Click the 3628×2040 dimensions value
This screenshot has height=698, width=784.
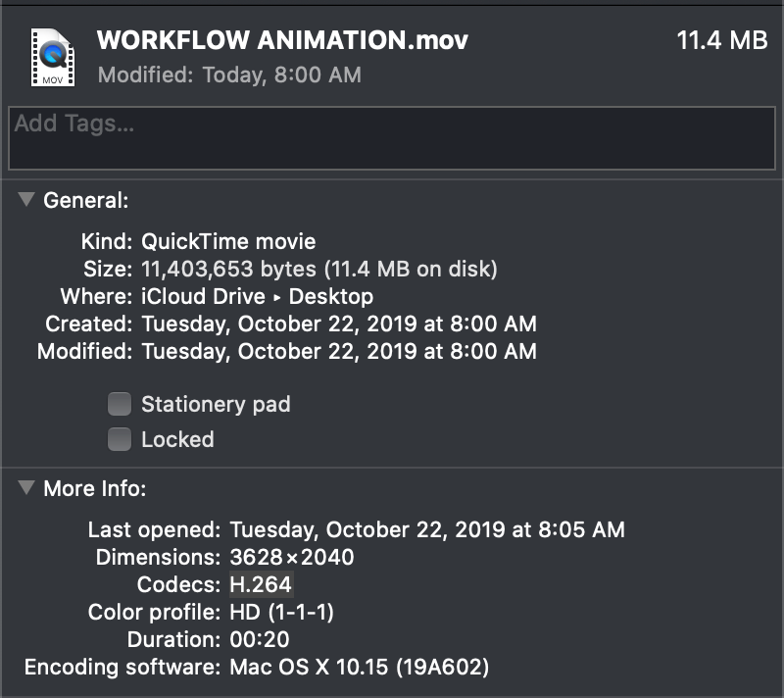[292, 558]
